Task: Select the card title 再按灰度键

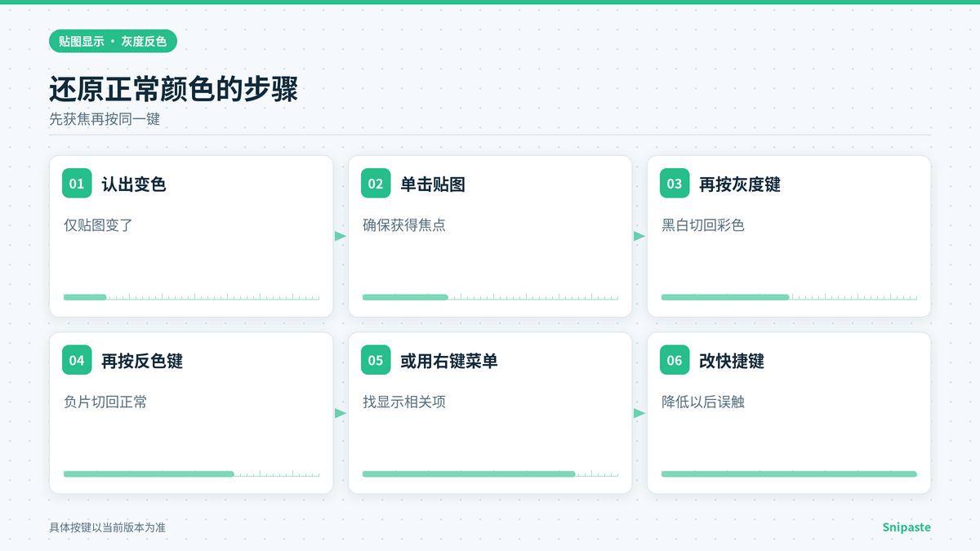Action: [x=740, y=184]
